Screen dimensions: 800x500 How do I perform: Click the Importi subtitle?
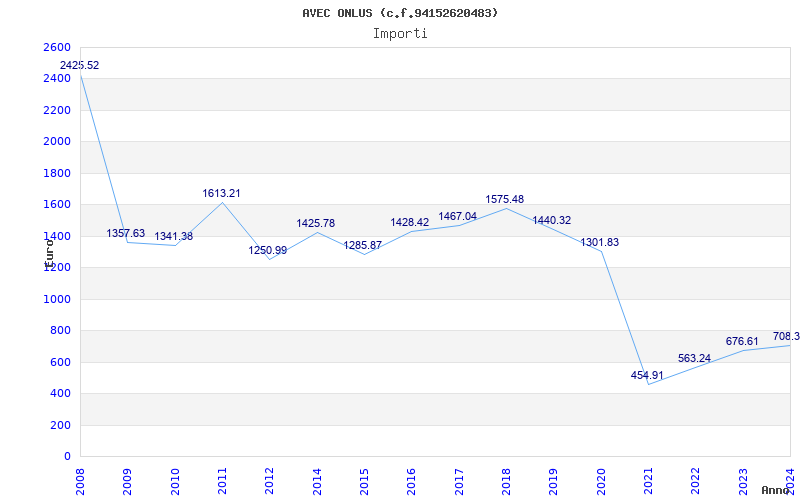(x=400, y=34)
